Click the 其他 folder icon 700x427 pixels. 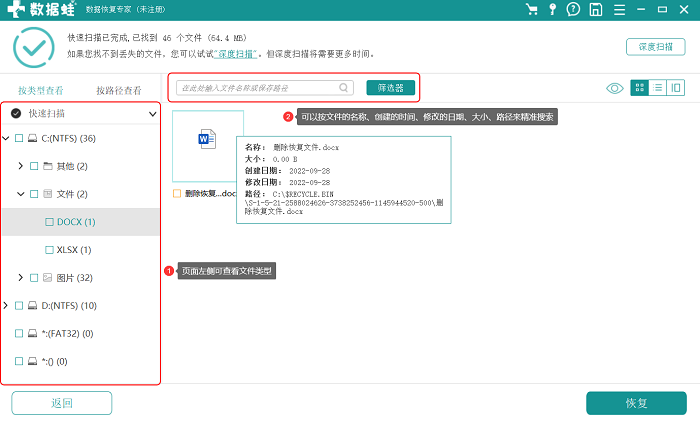tap(48, 166)
